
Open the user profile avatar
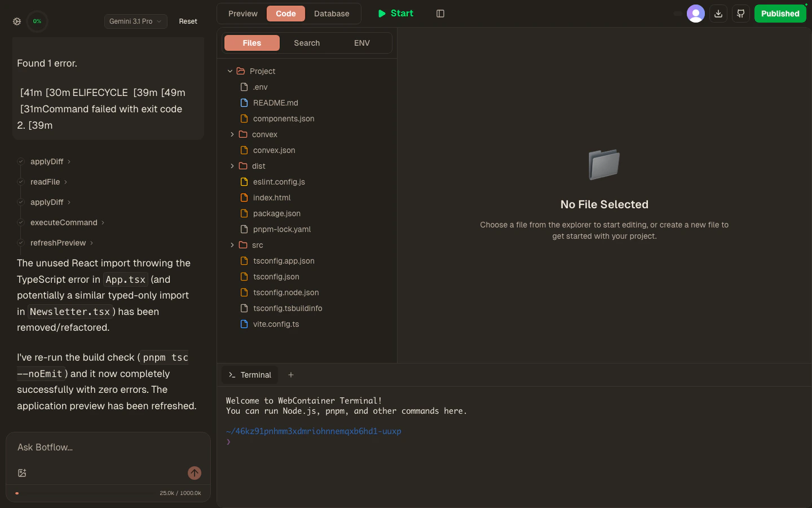pos(696,14)
